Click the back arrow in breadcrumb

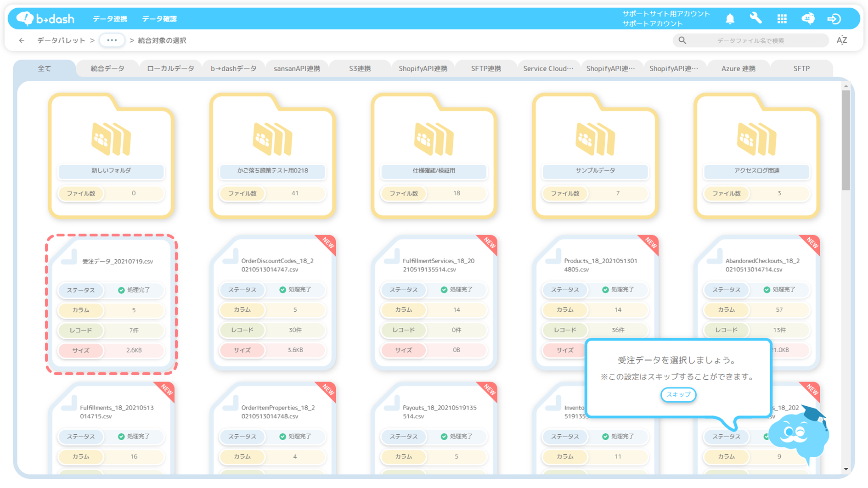22,40
